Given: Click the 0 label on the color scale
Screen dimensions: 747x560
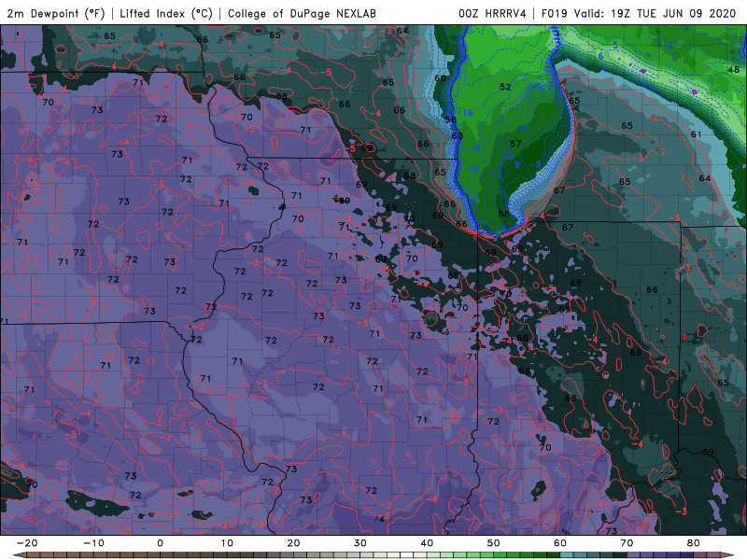Looking at the screenshot, I should [x=160, y=543].
